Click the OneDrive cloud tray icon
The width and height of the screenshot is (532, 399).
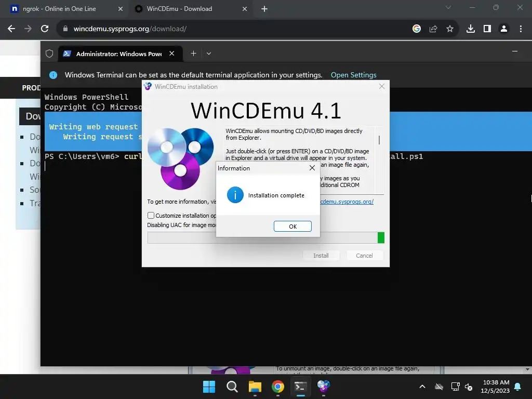click(x=439, y=387)
